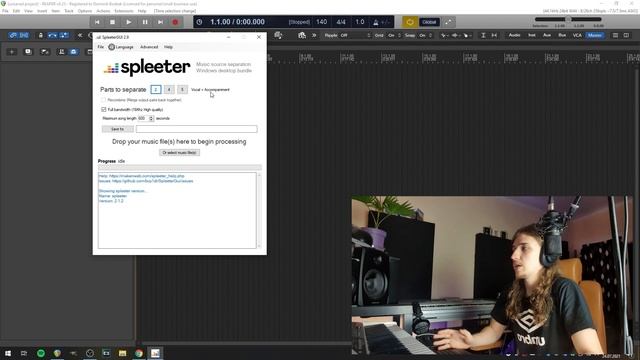
Task: Click Or select music file(s) button
Action: tap(179, 153)
